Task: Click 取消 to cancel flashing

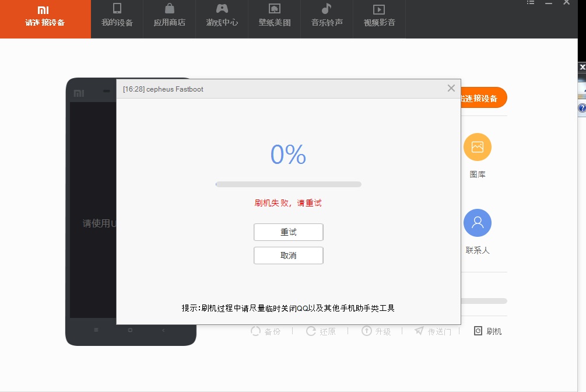Action: click(x=288, y=256)
